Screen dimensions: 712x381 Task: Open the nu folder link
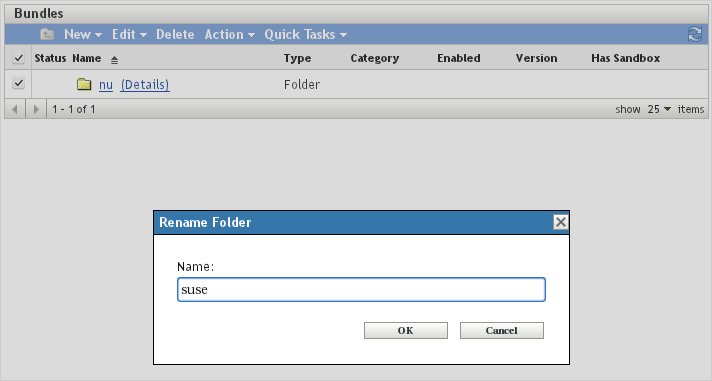[106, 85]
